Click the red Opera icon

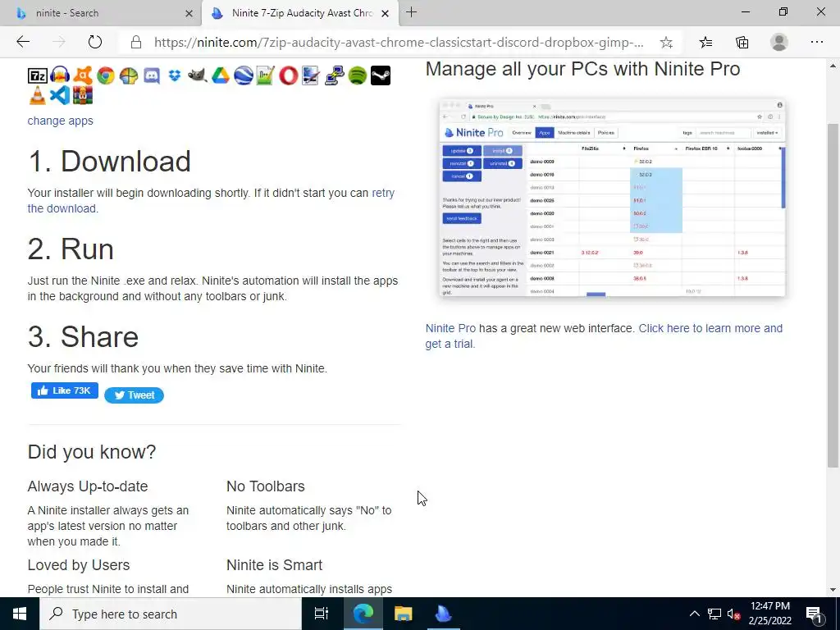click(x=288, y=75)
